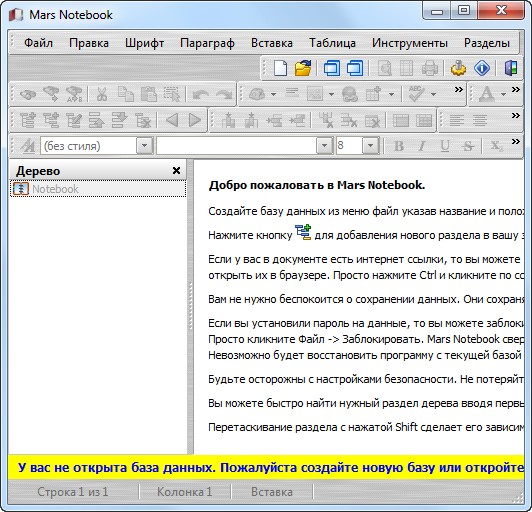Click the print icon in top toolbar
The image size is (532, 512).
(430, 68)
